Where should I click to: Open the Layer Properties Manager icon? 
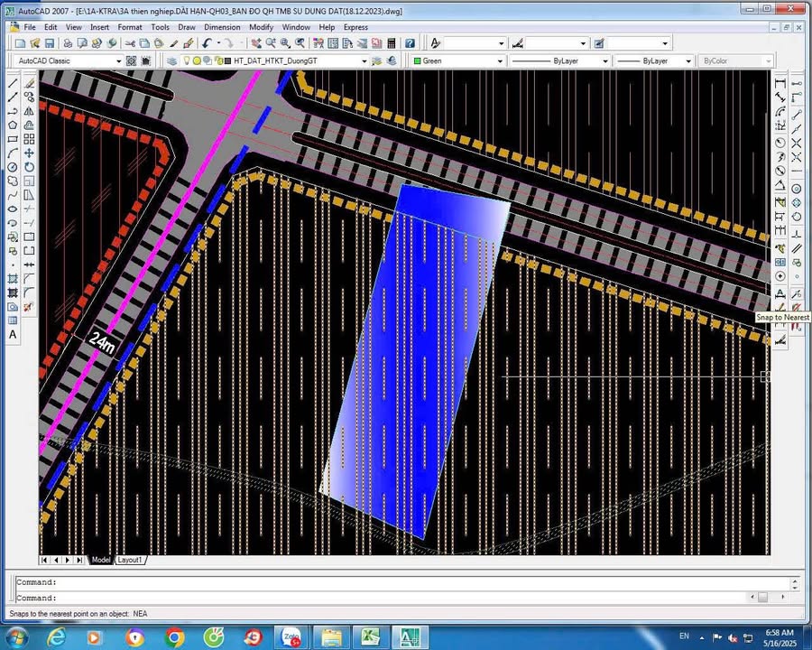172,60
